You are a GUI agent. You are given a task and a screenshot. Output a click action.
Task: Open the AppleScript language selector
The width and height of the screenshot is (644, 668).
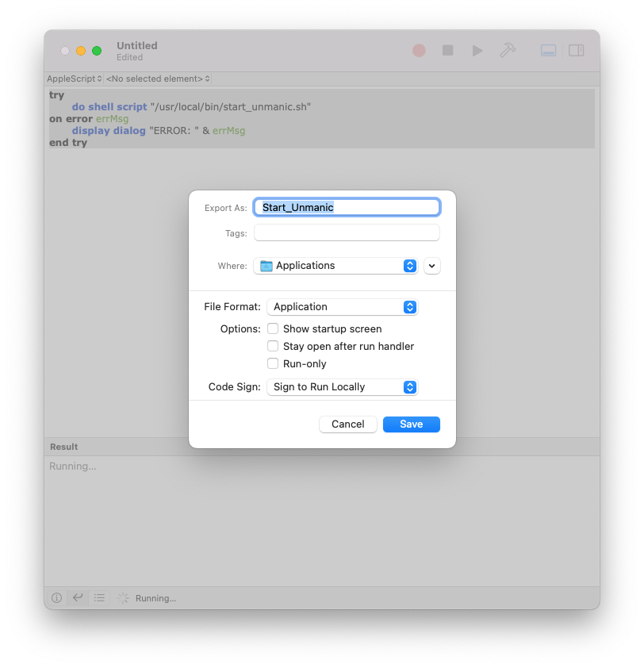[75, 79]
